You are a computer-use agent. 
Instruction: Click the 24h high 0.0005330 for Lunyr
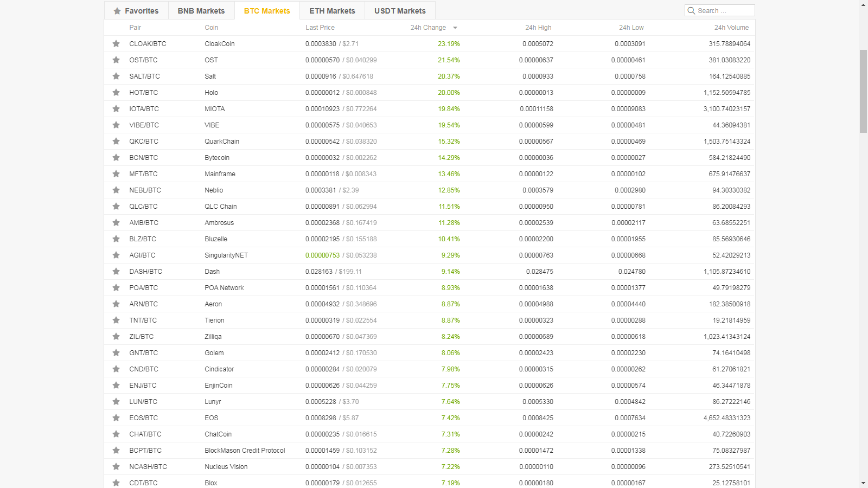[x=538, y=402]
